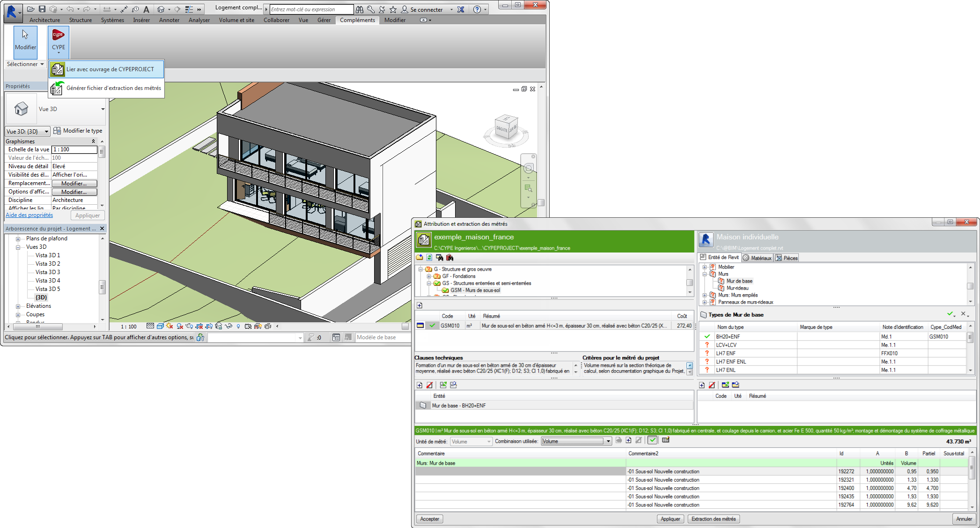This screenshot has height=528, width=980.
Task: Open the Combinaison utilisée Volume dropdown
Action: [x=576, y=441]
